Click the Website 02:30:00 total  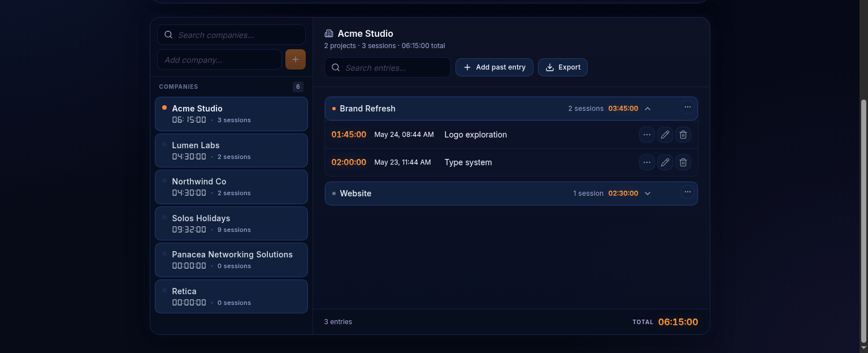[623, 193]
